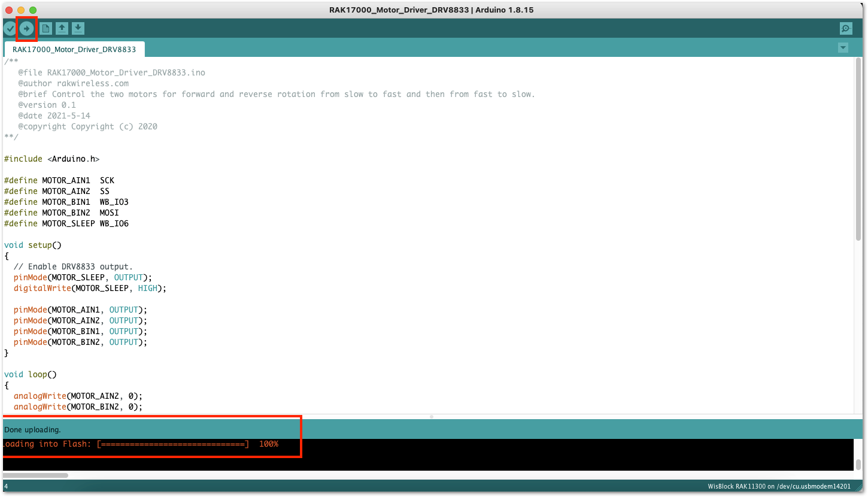Click 'pinMode(MOTOR_SLEEP, OUTPUT);' line
Image resolution: width=868 pixels, height=497 pixels.
click(x=83, y=277)
